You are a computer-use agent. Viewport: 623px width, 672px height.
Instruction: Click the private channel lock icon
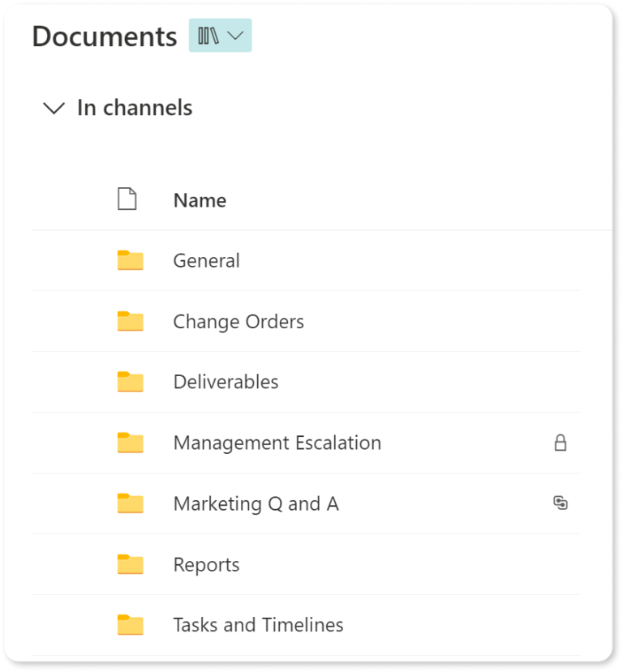(x=560, y=443)
